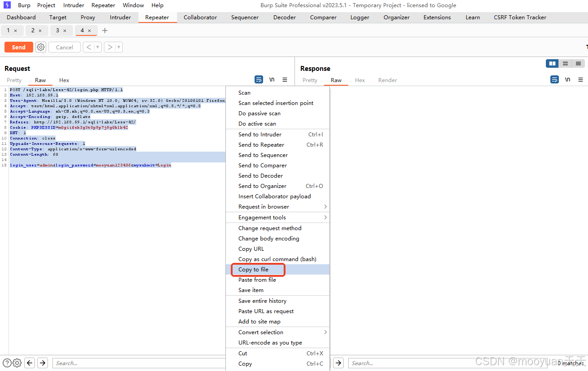Go to previous request search match

(x=30, y=363)
